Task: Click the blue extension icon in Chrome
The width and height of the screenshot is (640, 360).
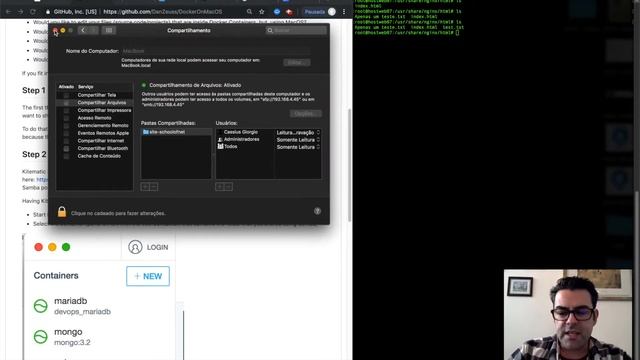Action: [x=277, y=12]
